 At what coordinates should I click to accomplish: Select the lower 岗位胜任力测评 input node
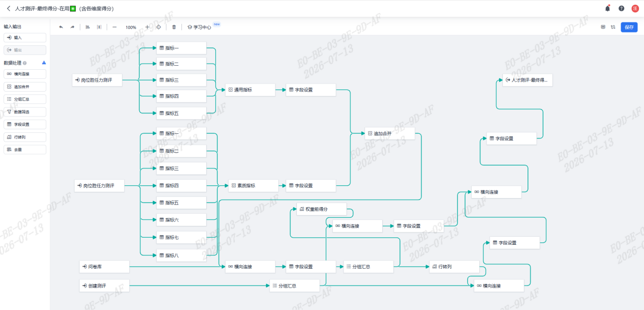(x=99, y=186)
